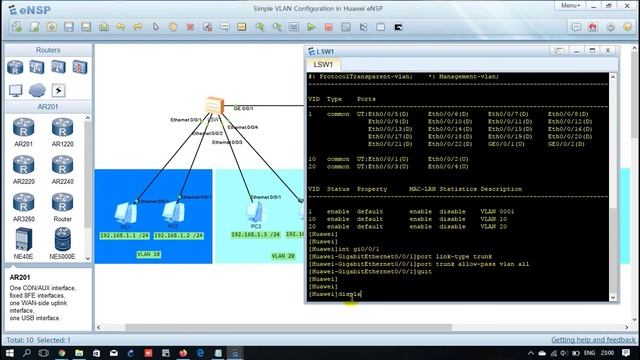Select the pointer tool in toolbar
Viewport: 640px width, 360px height.
(x=156, y=27)
